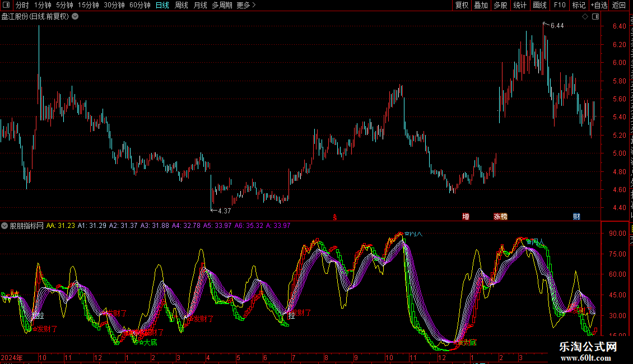Click the 6.40 level on price axis
Image resolution: width=633 pixels, height=364 pixels.
(x=619, y=26)
